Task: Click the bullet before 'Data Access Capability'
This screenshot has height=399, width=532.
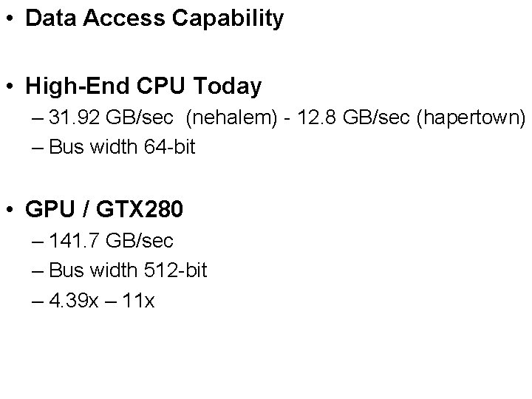Action: [x=10, y=18]
